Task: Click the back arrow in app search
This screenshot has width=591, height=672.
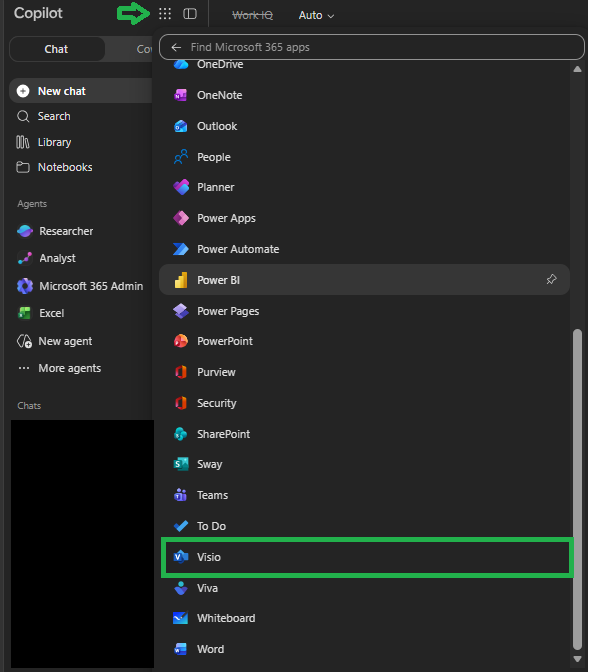Action: click(176, 47)
